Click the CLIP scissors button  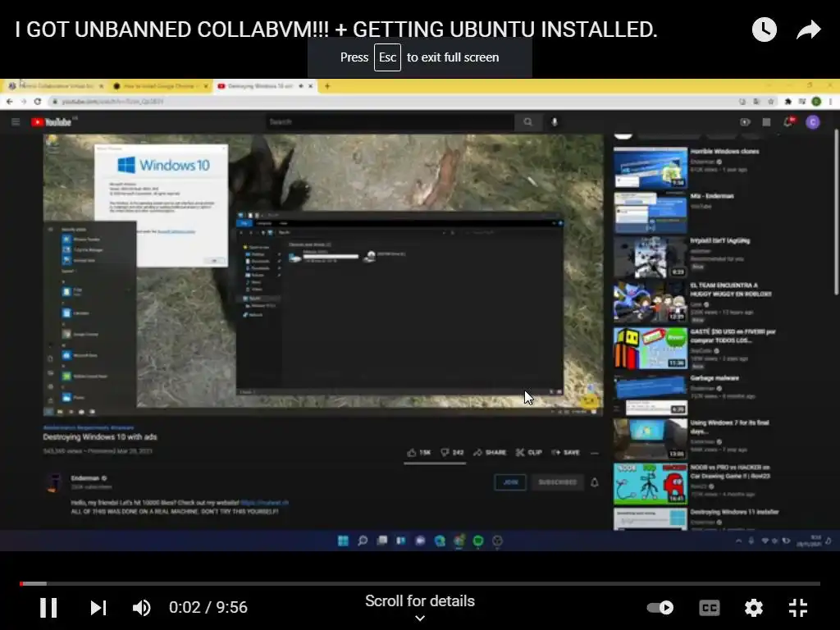[x=529, y=453]
